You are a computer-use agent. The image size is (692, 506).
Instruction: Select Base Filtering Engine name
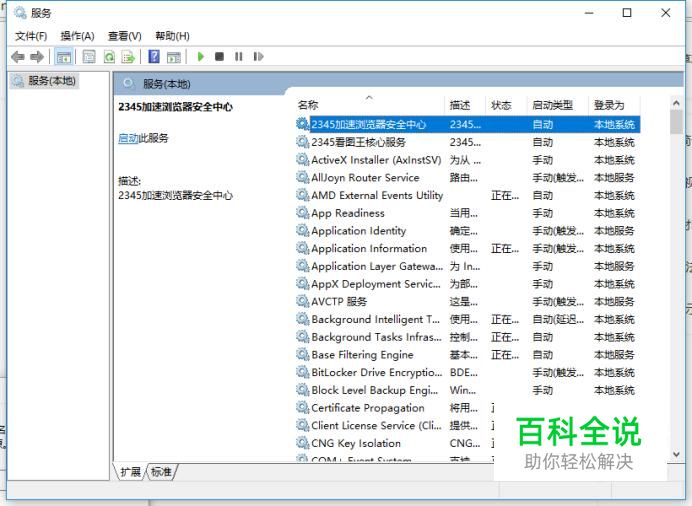pyautogui.click(x=362, y=355)
